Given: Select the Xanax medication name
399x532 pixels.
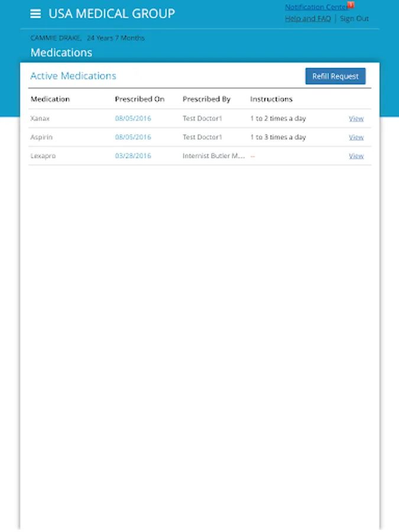Looking at the screenshot, I should (x=40, y=118).
